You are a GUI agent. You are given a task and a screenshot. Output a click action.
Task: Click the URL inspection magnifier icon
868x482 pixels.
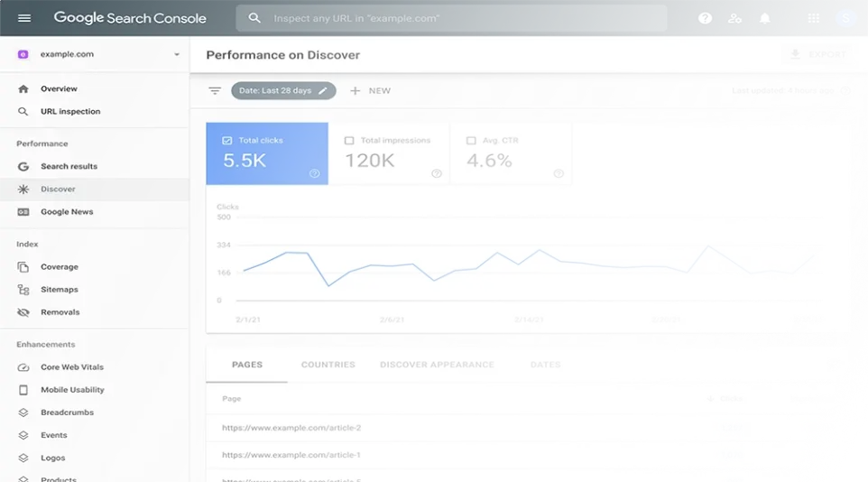tap(23, 111)
